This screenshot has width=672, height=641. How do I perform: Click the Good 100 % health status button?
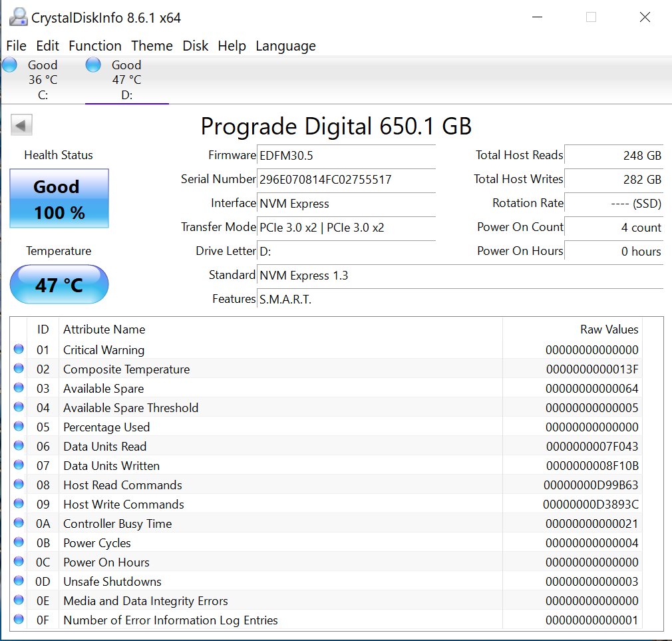coord(59,199)
